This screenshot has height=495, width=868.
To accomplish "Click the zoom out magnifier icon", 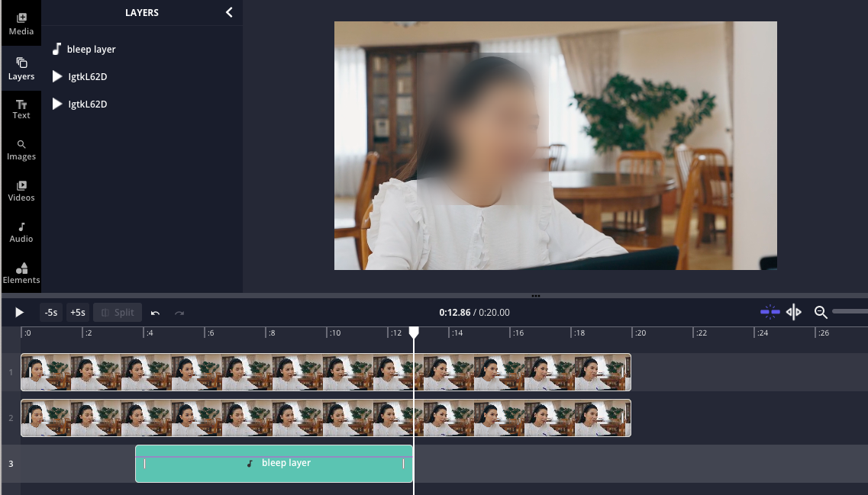I will pos(821,312).
